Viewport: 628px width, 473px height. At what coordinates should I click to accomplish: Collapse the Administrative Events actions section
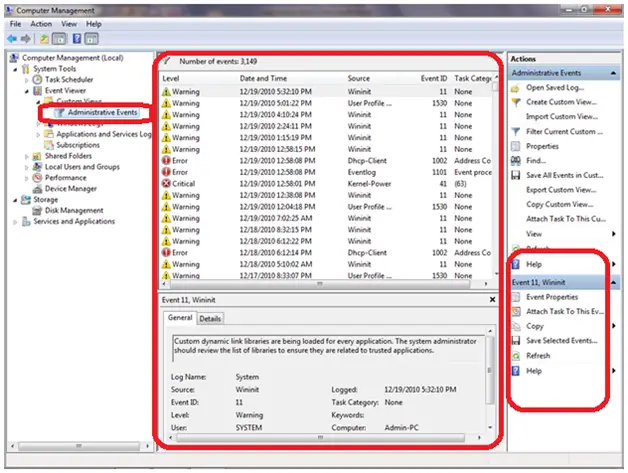click(613, 73)
